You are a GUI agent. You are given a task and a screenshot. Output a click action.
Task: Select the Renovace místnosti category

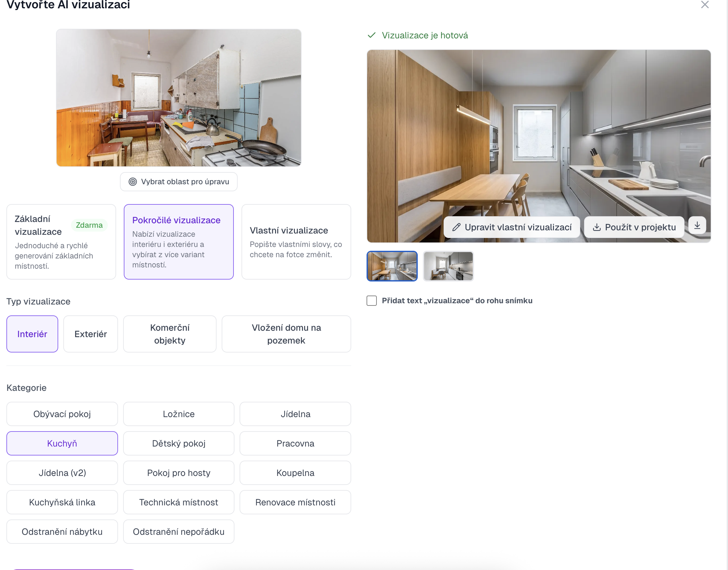pyautogui.click(x=295, y=502)
